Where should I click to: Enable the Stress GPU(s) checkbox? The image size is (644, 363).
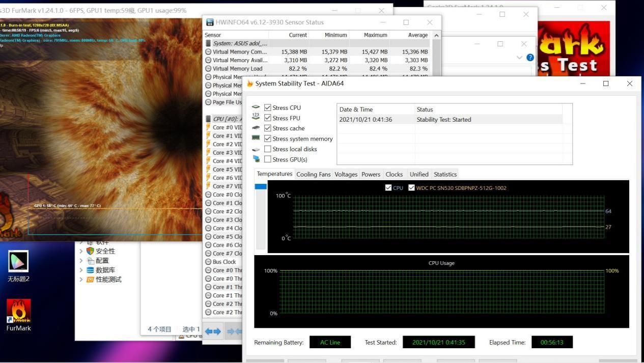click(x=268, y=159)
